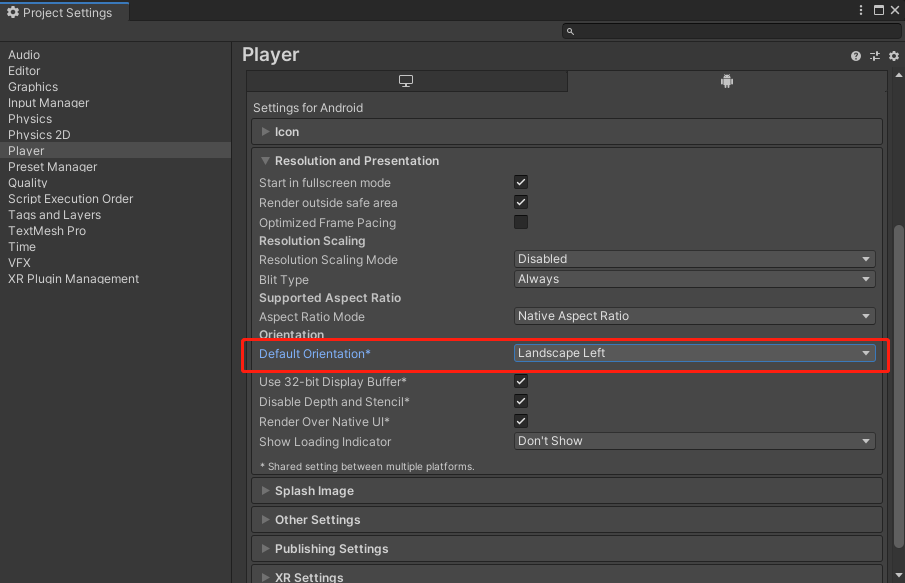Open the preset selector sliders icon
905x583 pixels.
(x=875, y=56)
